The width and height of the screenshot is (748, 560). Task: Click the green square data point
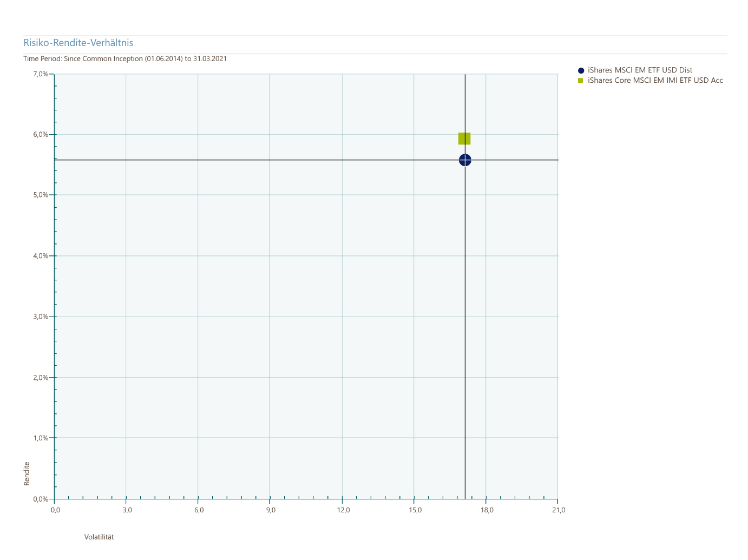[464, 139]
